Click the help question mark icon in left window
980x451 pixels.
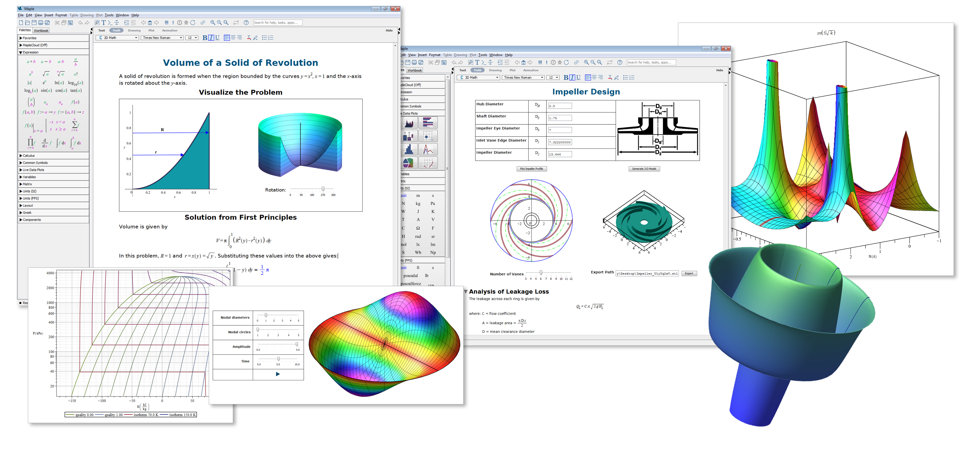coord(246,23)
